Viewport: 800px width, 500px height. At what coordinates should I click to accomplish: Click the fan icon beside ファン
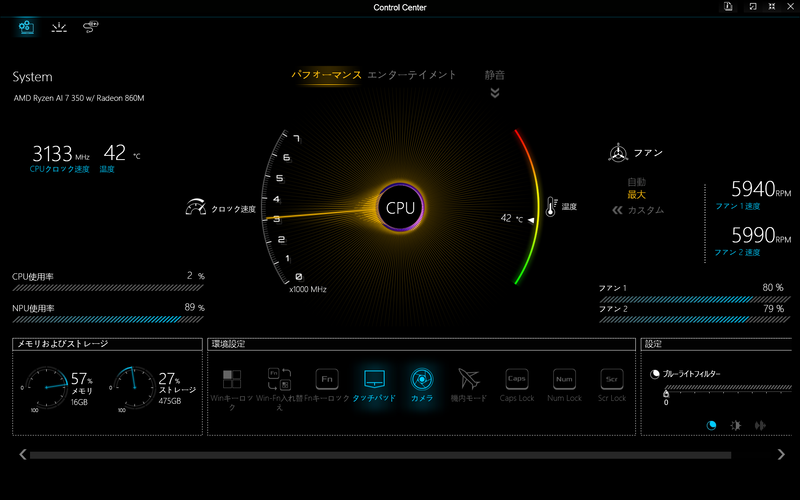618,153
